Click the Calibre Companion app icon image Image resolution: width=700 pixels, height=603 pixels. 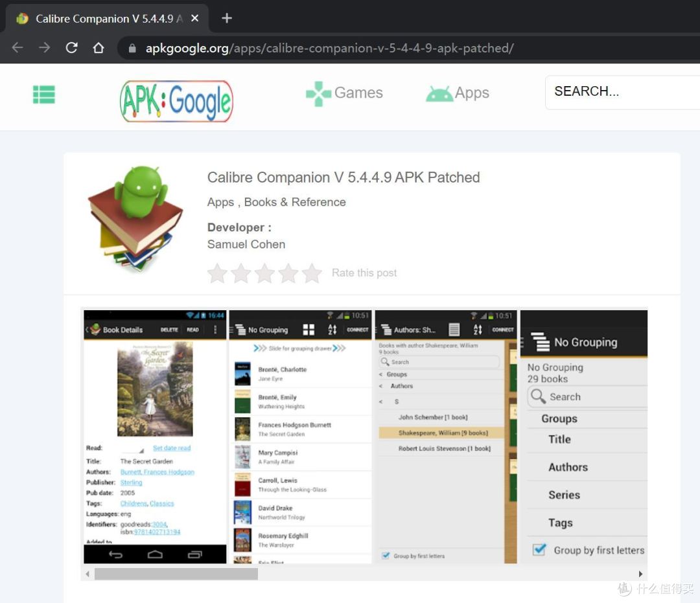[135, 218]
